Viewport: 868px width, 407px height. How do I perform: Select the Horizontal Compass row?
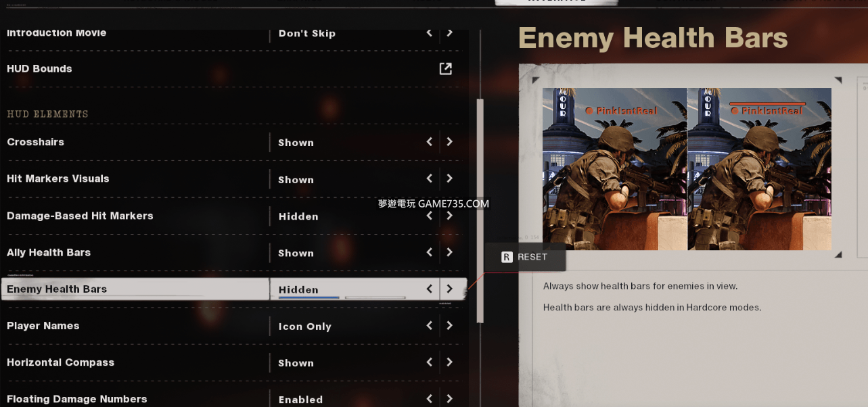(x=233, y=362)
